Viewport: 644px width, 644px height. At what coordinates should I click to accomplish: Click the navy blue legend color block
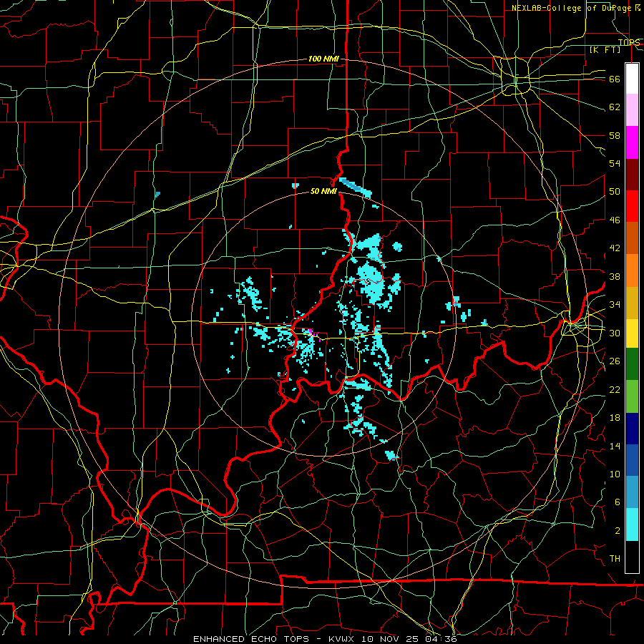point(632,429)
